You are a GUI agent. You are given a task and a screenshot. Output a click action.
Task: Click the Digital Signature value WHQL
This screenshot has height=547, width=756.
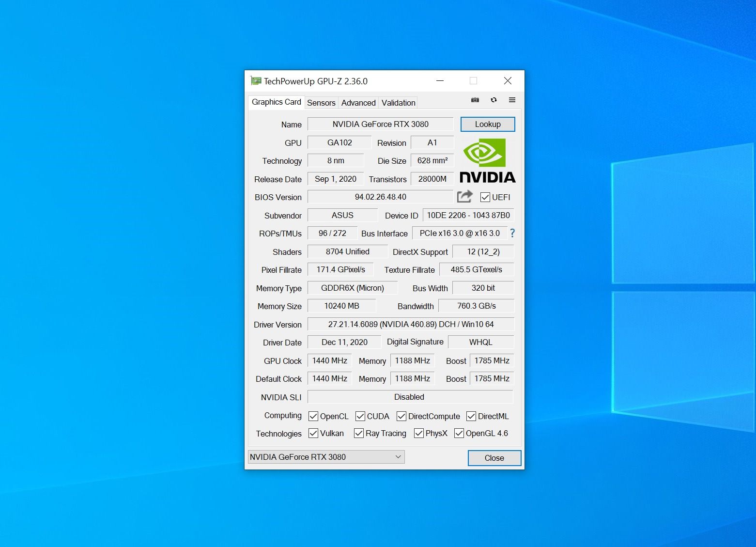coord(481,342)
